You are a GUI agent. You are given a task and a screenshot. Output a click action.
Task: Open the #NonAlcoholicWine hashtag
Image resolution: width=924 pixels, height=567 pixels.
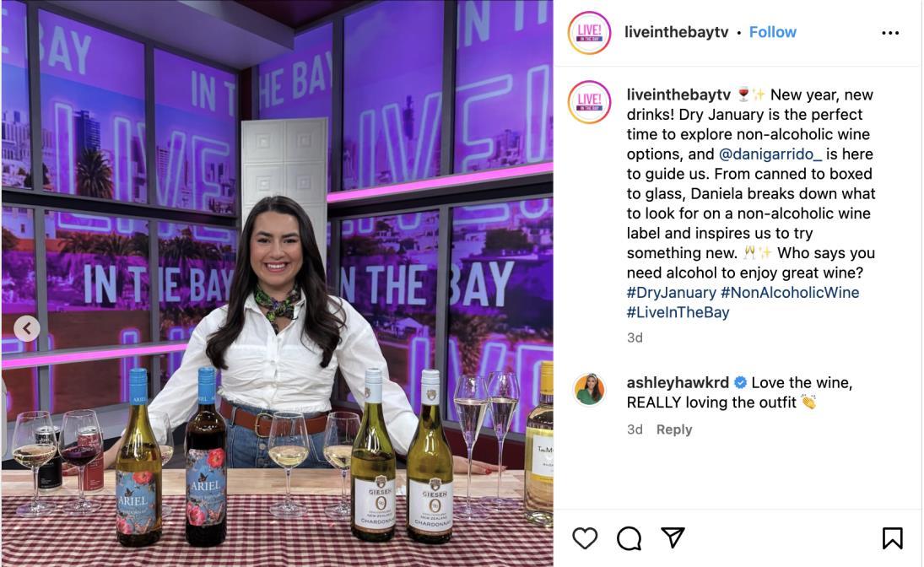790,292
